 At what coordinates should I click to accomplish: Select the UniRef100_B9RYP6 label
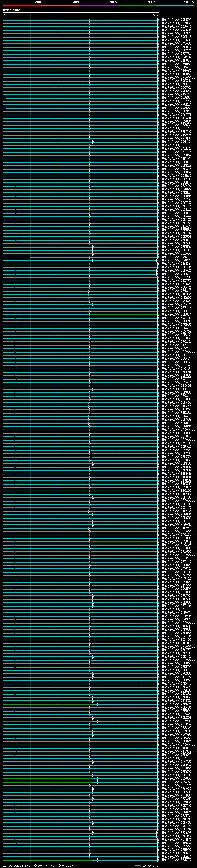(177, 50)
